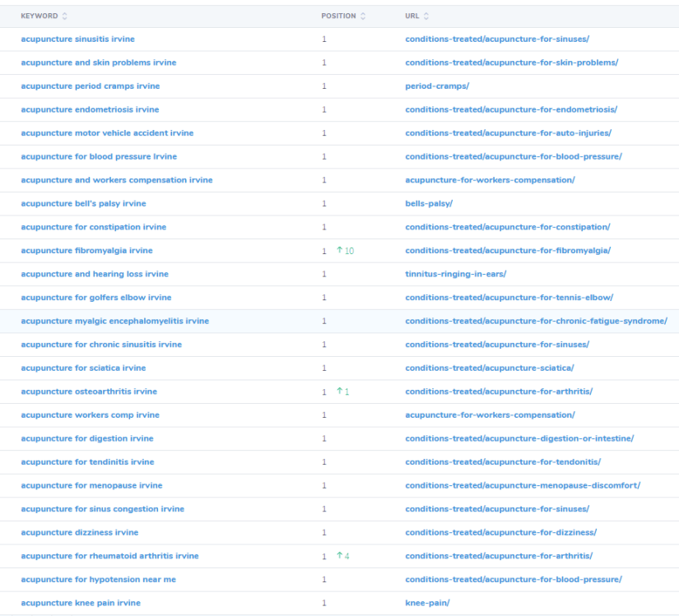This screenshot has width=679, height=616.
Task: Open URL knee-pain/
Action: [427, 603]
